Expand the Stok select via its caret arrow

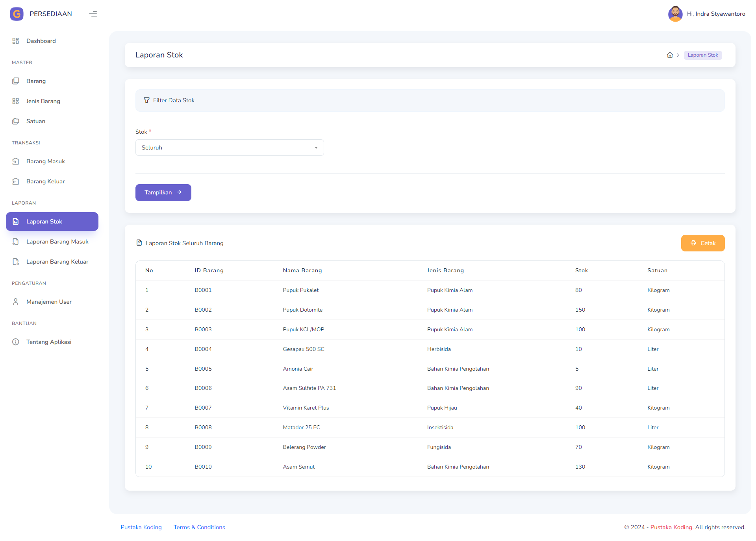[316, 148]
